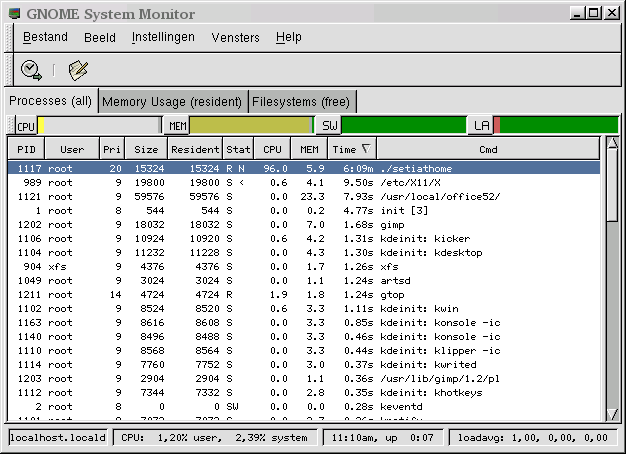
Task: Select the /usr/lib/gimp/1.2/pl process row
Action: [x=304, y=378]
